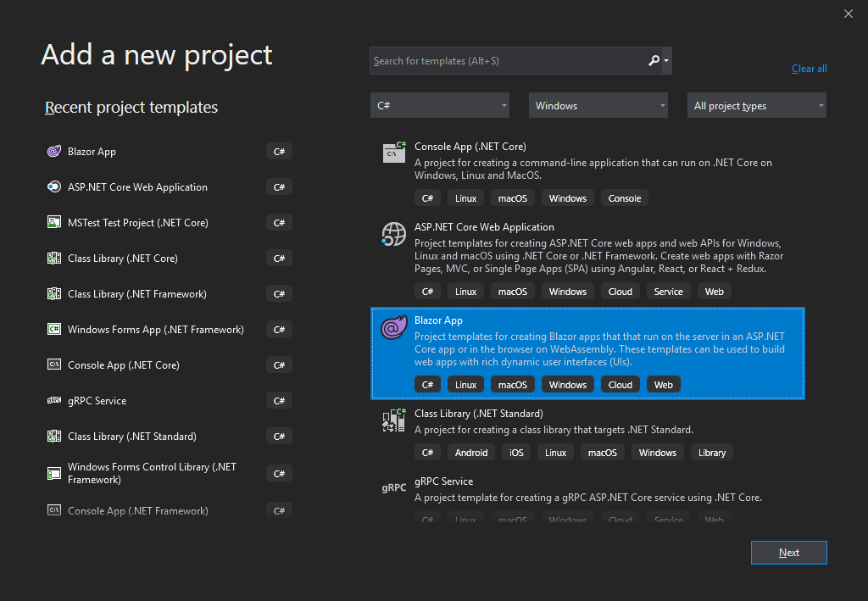
Task: Click the Library tag on Class Library template
Action: tap(712, 453)
